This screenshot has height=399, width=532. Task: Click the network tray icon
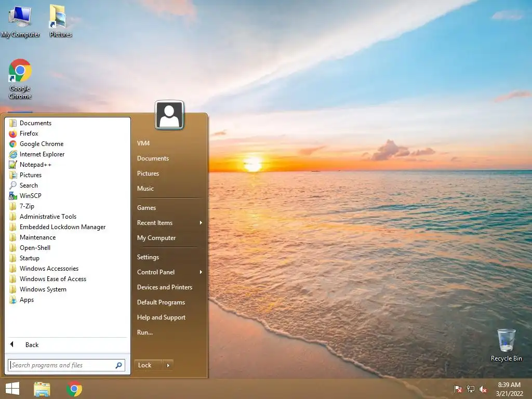coord(471,389)
